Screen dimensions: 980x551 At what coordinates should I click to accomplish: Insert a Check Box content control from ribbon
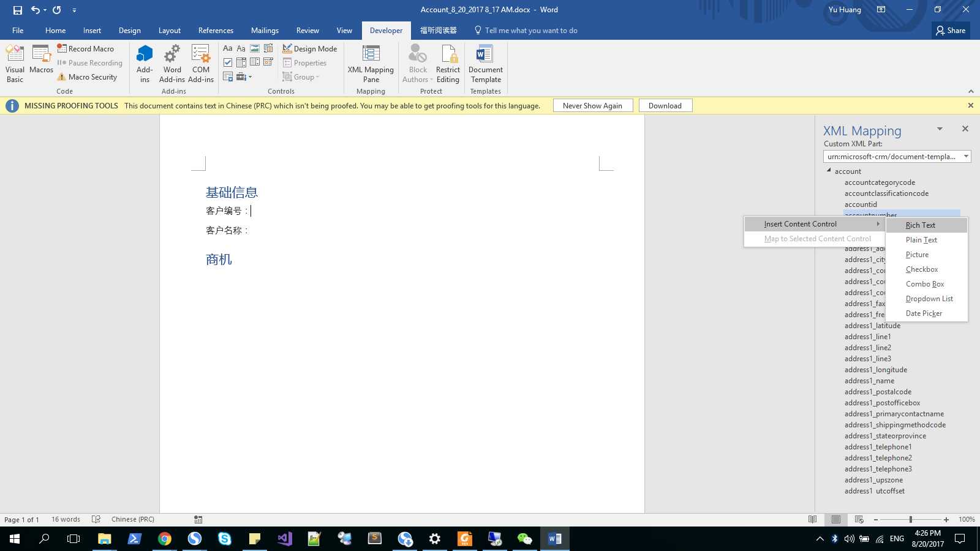pos(228,62)
